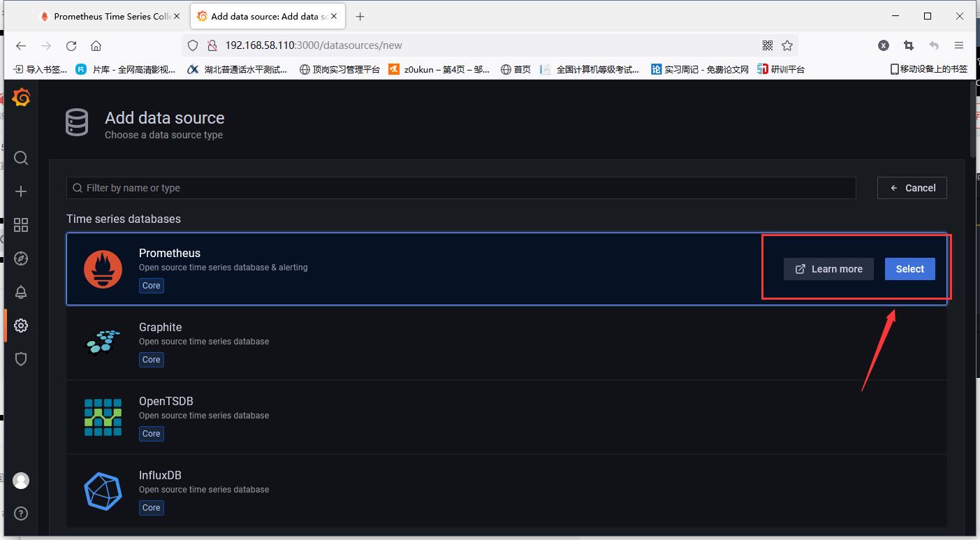Image resolution: width=980 pixels, height=540 pixels.
Task: Open the Search dashboards sidebar icon
Action: click(x=21, y=158)
